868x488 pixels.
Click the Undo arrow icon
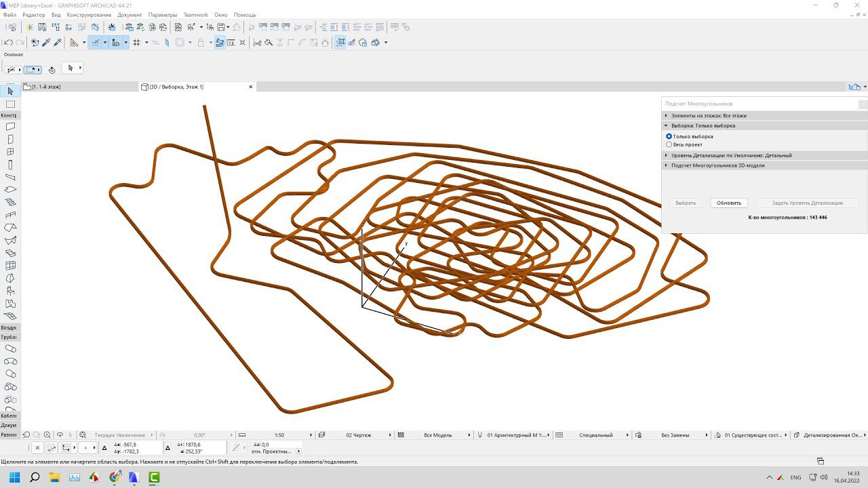8,43
